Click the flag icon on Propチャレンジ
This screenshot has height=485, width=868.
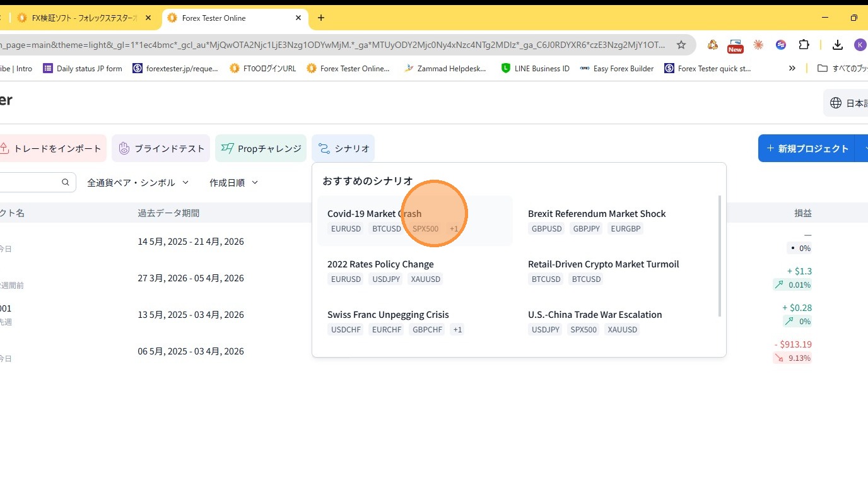pos(227,149)
